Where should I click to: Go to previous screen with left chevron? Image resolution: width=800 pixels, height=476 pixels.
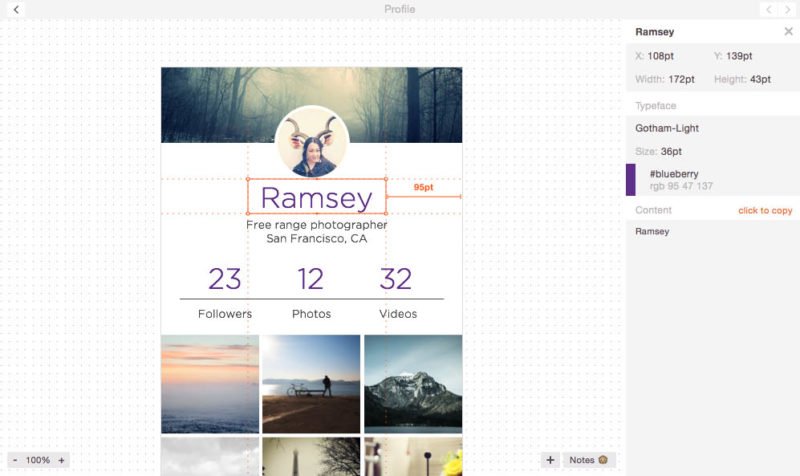(x=768, y=9)
